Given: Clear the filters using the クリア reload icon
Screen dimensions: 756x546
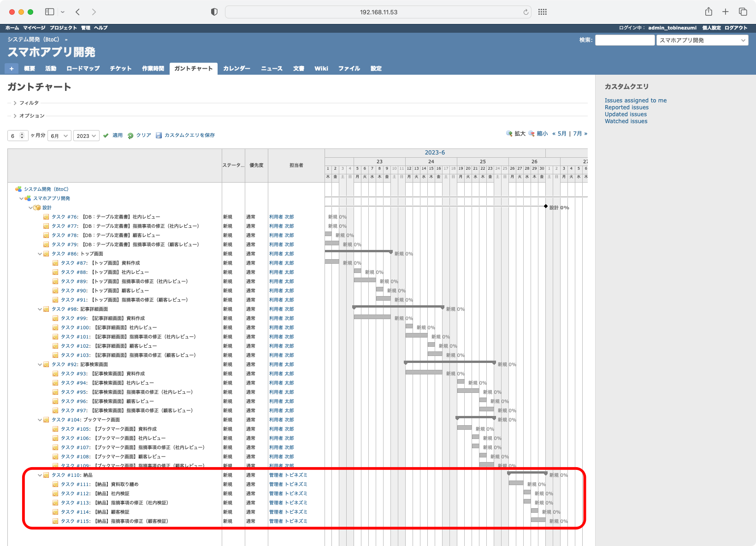Looking at the screenshot, I should (x=130, y=135).
